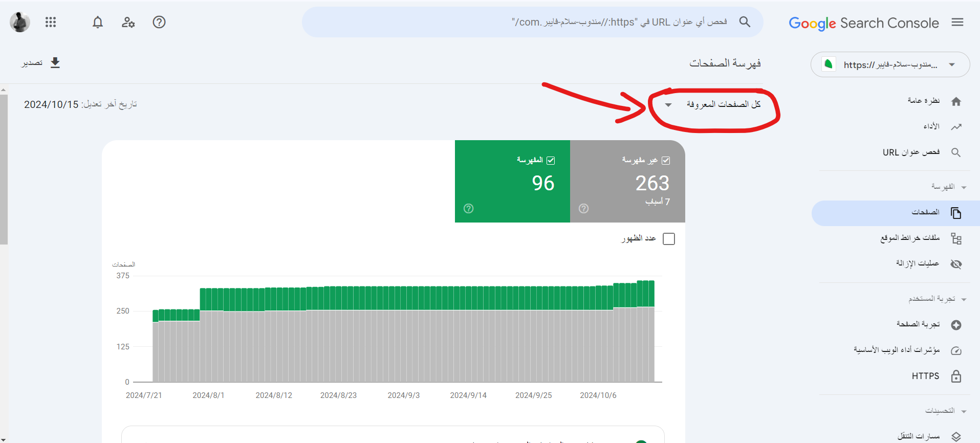Click the lock icon for HTTPS
This screenshot has width=980, height=443.
[x=956, y=376]
